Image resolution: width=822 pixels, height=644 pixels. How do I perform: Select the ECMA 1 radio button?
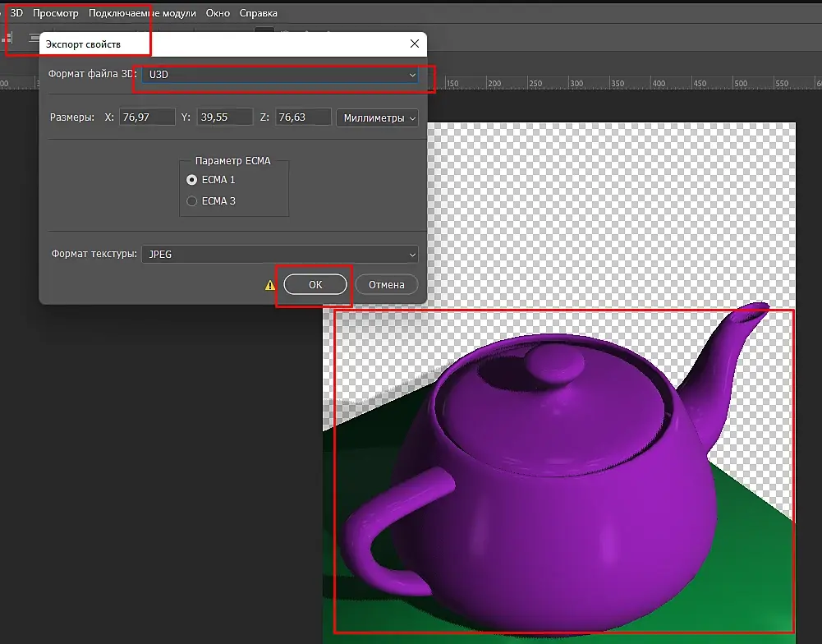(x=192, y=180)
